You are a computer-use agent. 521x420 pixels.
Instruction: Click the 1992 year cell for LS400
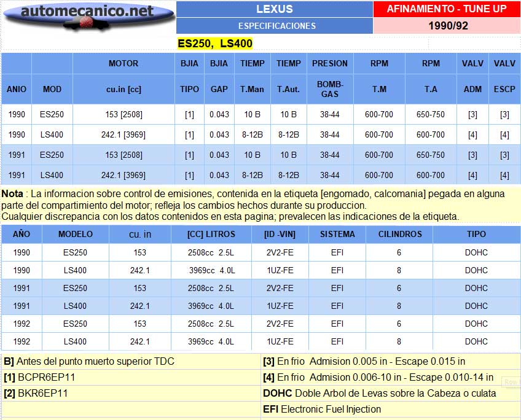click(22, 341)
